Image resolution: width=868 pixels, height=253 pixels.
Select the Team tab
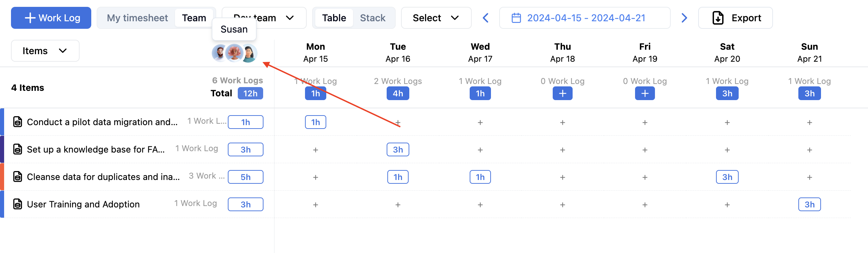click(194, 18)
